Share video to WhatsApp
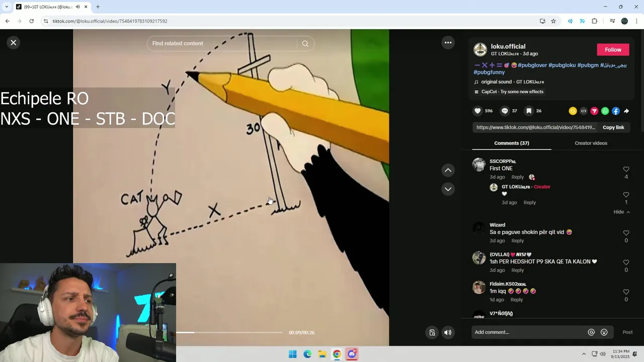 tap(605, 111)
